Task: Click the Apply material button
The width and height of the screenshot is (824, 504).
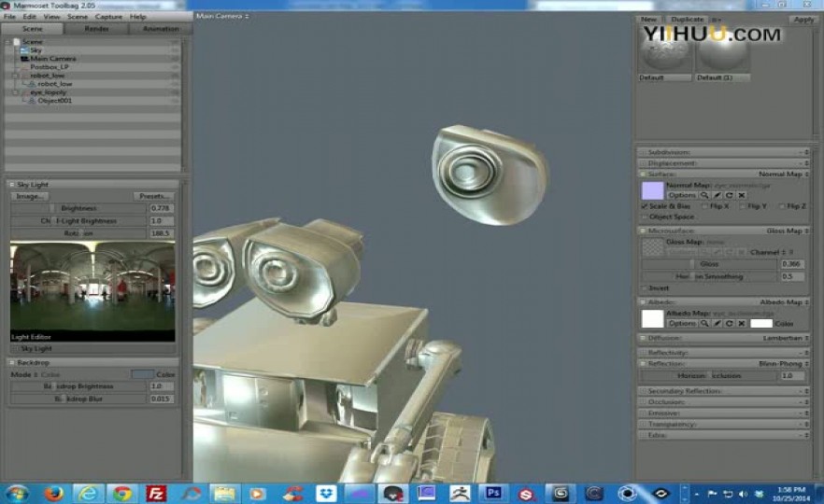Action: [x=803, y=20]
